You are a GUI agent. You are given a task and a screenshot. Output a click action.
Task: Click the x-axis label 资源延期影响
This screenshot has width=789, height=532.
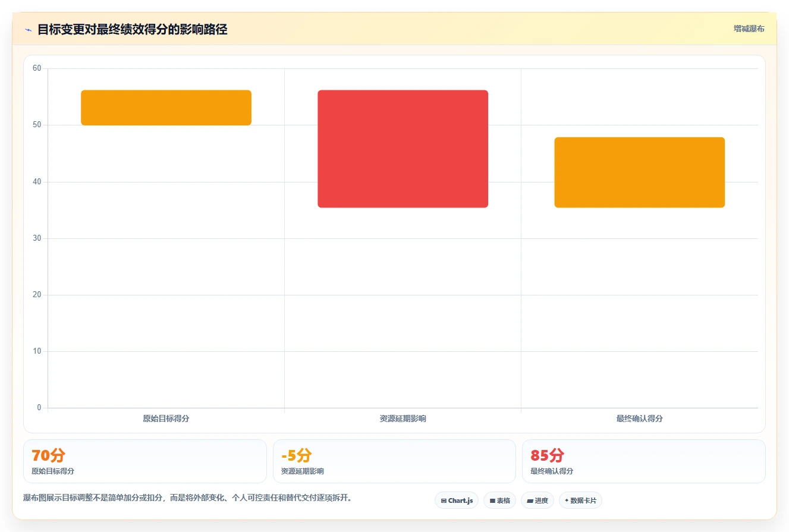403,418
